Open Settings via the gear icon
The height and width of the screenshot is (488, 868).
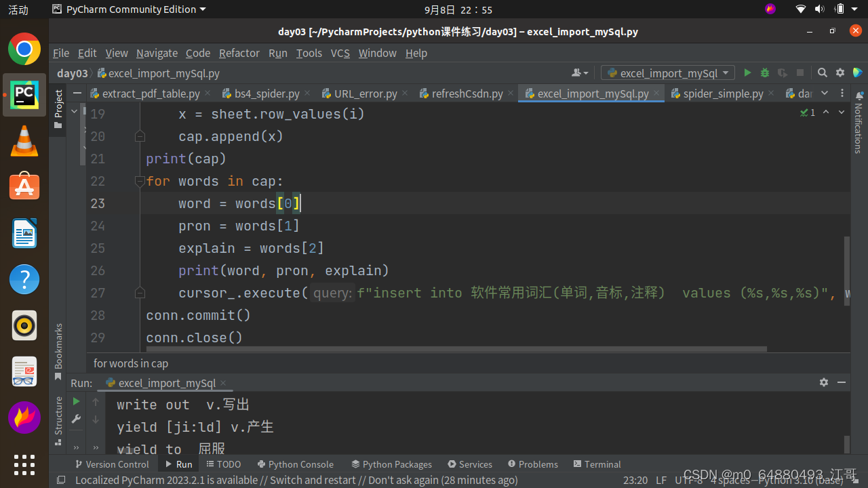(840, 73)
